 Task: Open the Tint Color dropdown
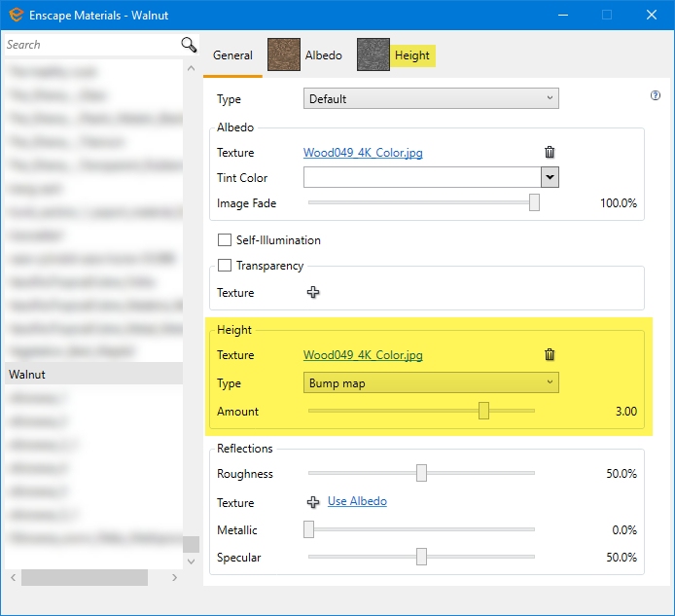click(550, 177)
